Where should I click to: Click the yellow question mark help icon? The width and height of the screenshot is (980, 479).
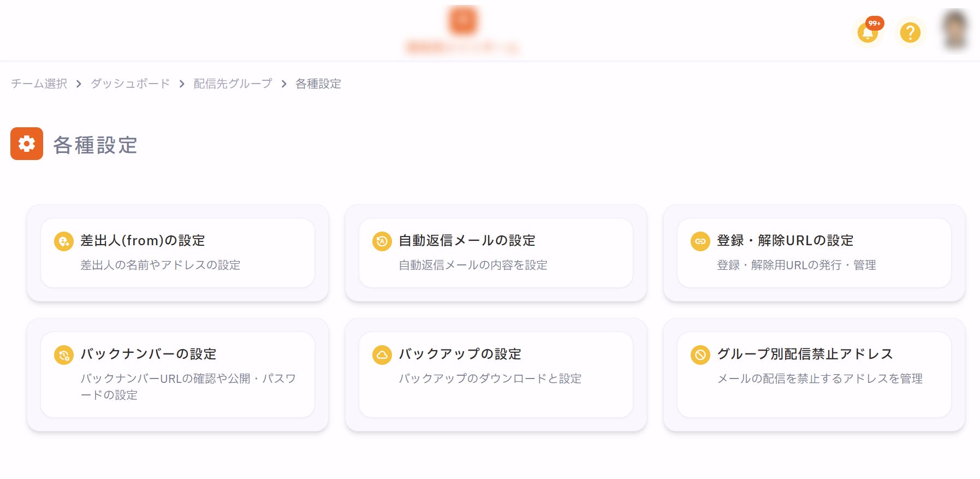(910, 32)
